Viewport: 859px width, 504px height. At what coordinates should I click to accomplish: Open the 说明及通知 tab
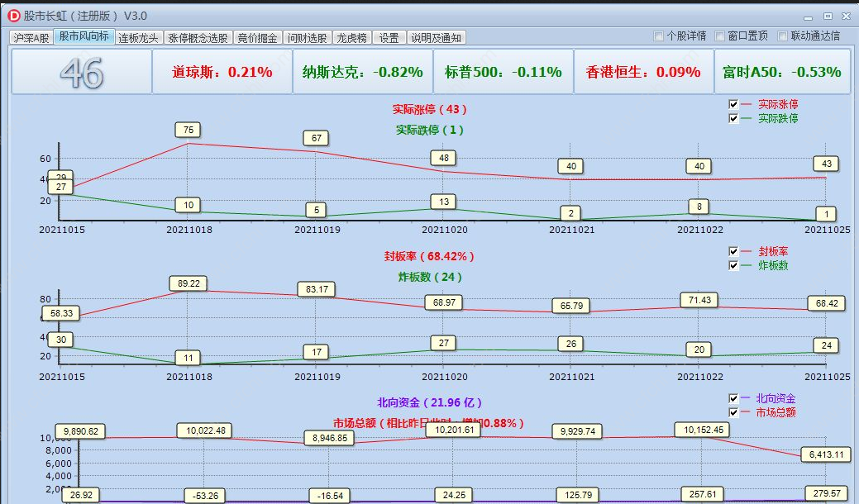tap(436, 38)
